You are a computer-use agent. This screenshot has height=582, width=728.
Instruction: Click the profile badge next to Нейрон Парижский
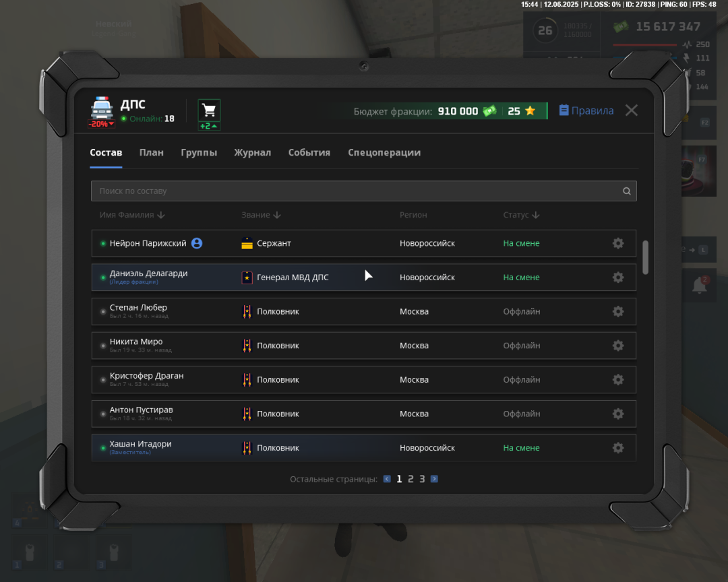197,243
